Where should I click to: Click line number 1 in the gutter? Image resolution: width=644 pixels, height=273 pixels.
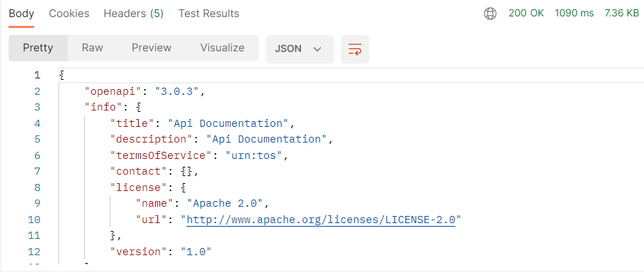click(38, 76)
